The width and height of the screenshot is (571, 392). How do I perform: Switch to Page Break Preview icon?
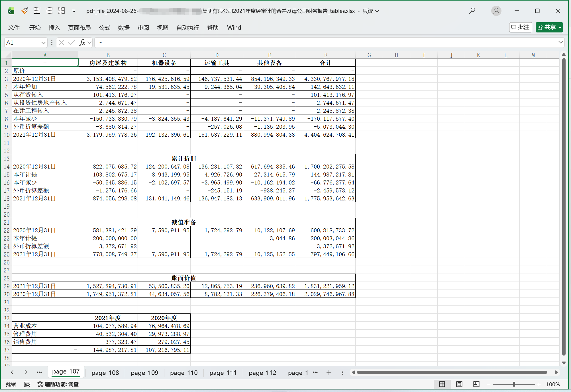click(476, 384)
